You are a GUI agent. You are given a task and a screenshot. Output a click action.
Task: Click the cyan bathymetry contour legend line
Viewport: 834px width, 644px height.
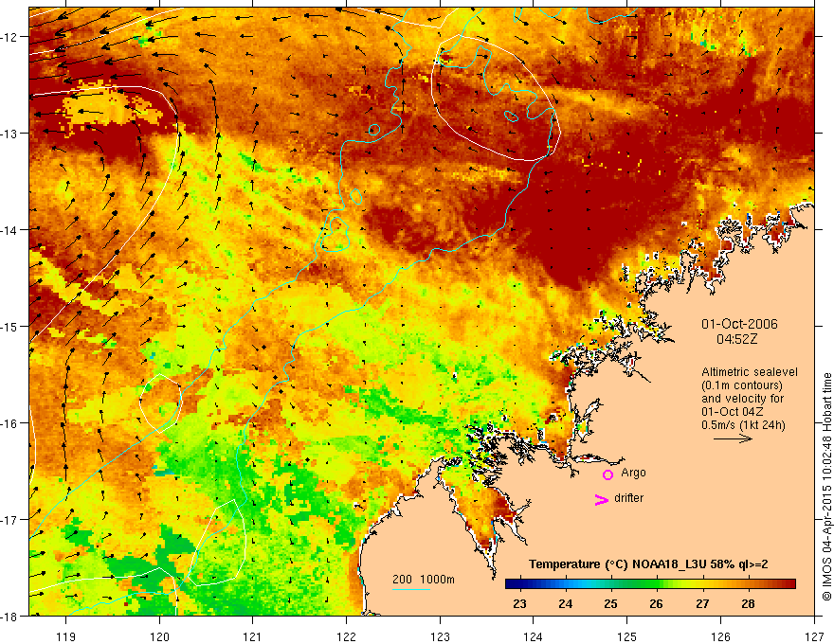coord(411,589)
